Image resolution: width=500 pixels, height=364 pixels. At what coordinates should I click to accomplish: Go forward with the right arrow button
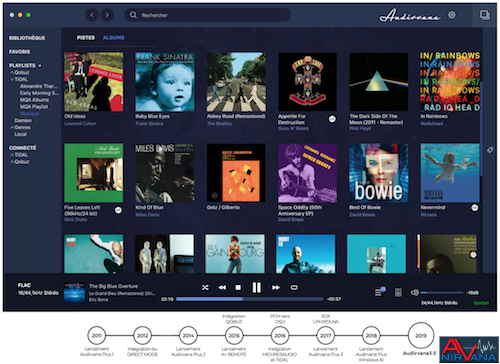[x=107, y=15]
